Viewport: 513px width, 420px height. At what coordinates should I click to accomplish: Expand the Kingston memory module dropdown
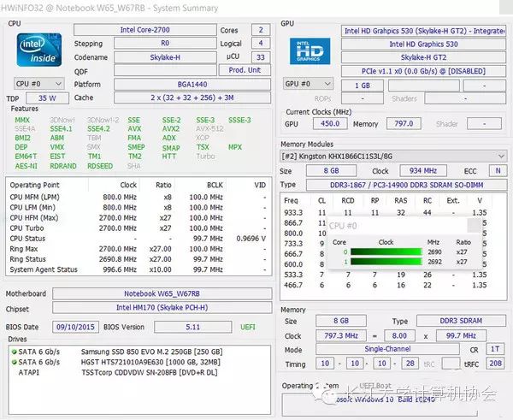[x=393, y=157]
